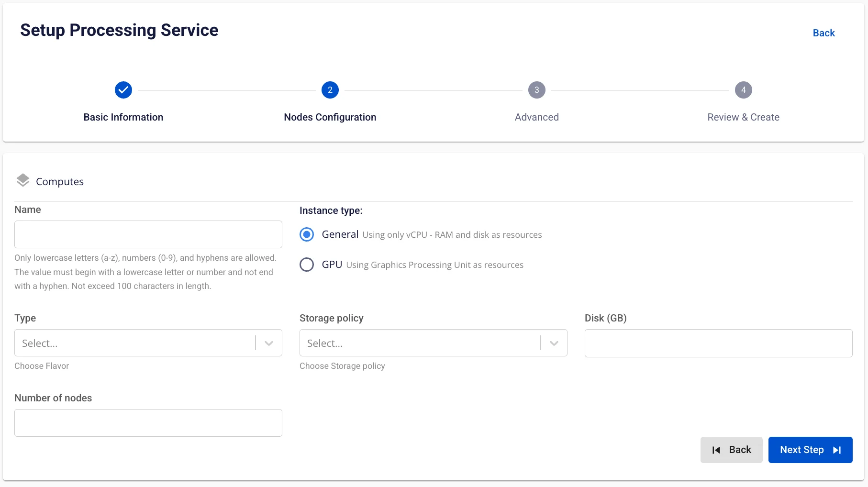
Task: Click the step 2 Nodes Configuration circle
Action: coord(330,90)
